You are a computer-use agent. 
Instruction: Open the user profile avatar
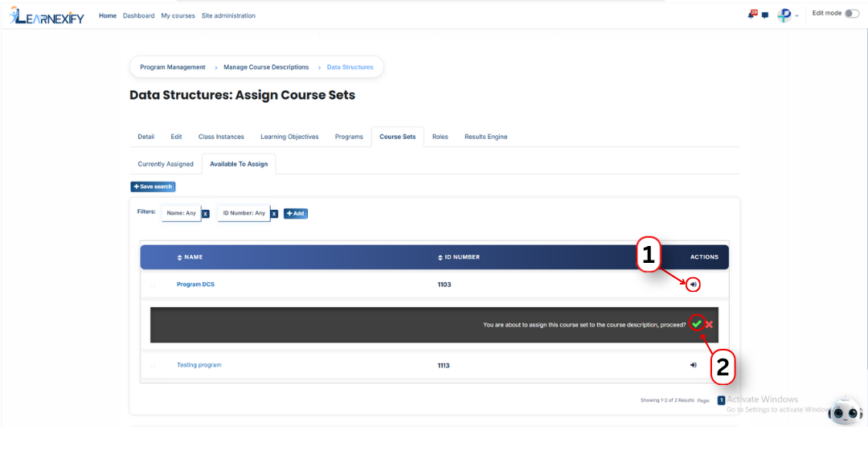pos(784,15)
